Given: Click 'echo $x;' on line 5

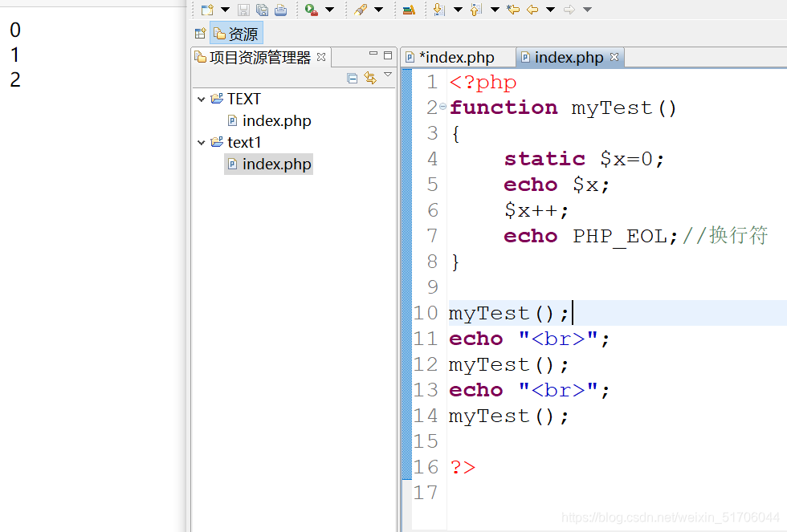Looking at the screenshot, I should coord(557,185).
